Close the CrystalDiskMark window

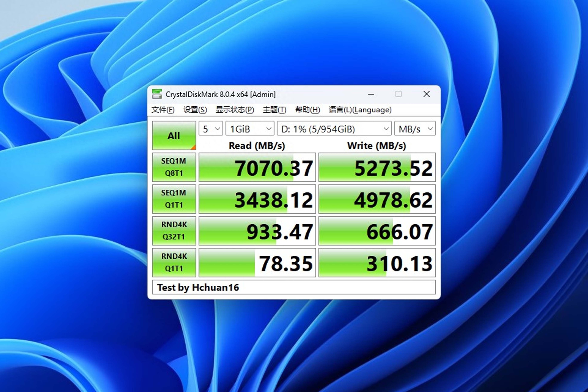pos(426,94)
